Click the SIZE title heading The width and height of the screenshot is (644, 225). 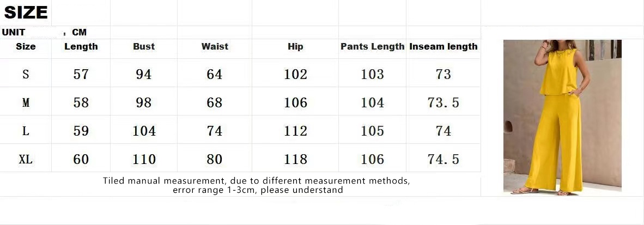click(x=26, y=13)
